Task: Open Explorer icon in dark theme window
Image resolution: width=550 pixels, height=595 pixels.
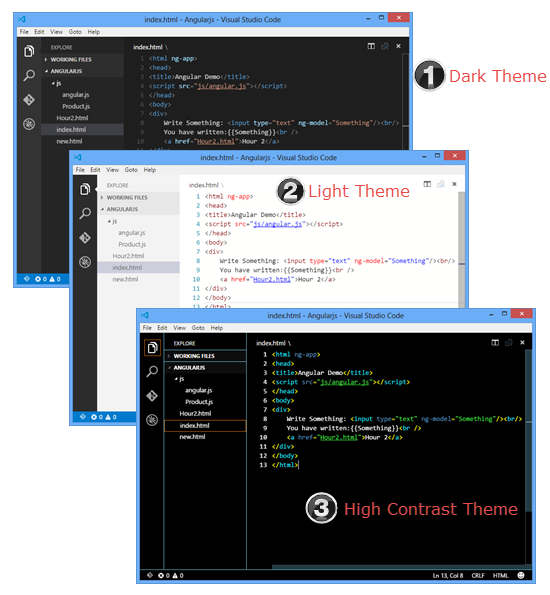Action: 29,51
